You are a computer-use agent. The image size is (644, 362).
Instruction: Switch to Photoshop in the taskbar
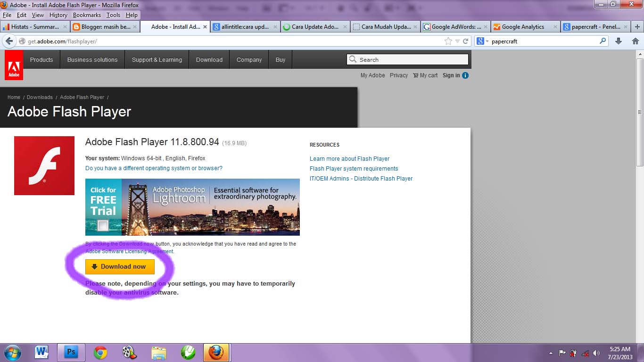[x=71, y=352]
